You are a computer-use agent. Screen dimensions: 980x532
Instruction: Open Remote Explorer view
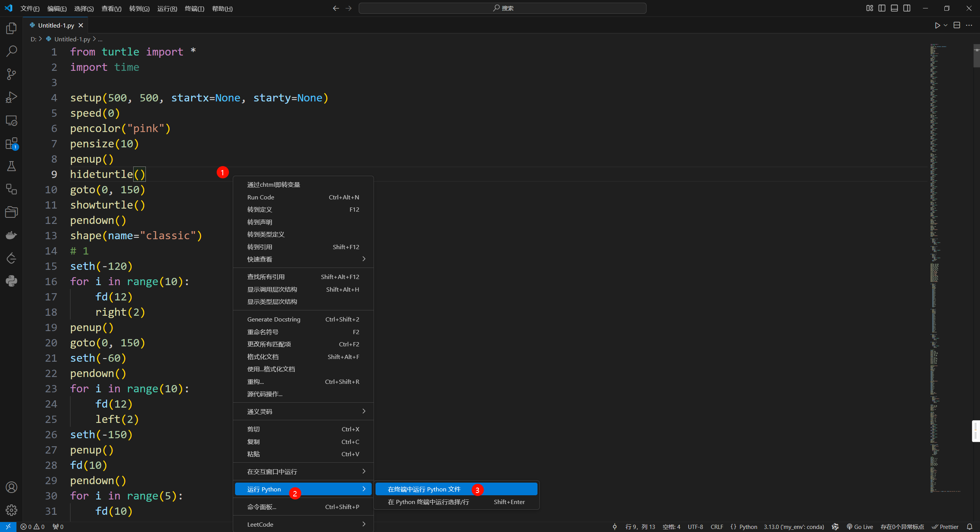[11, 121]
